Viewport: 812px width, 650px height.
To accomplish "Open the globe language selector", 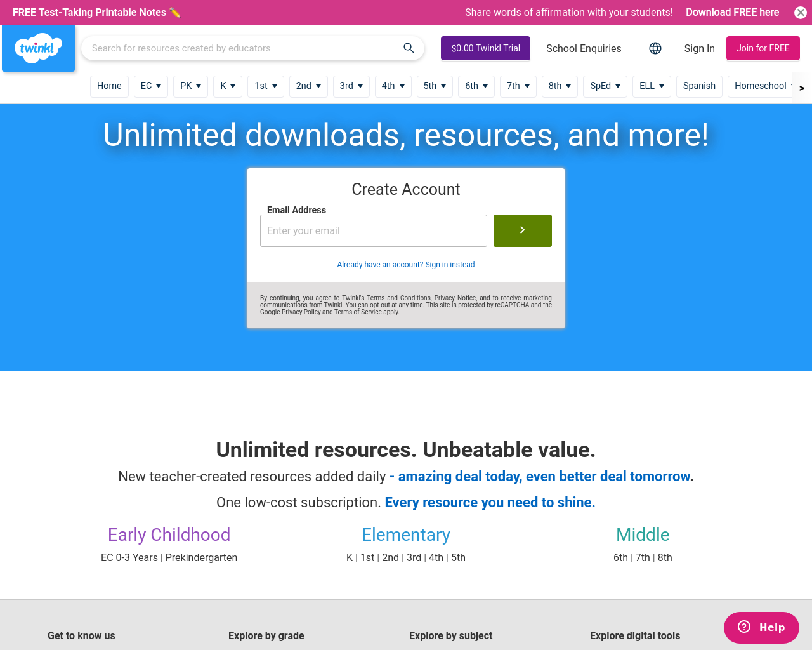I will click(655, 48).
